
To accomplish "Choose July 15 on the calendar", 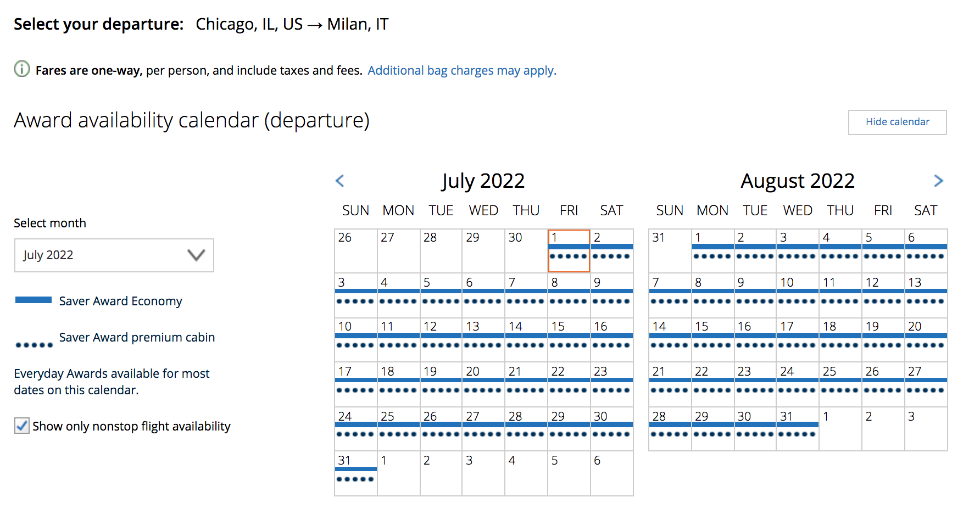I will coord(569,339).
